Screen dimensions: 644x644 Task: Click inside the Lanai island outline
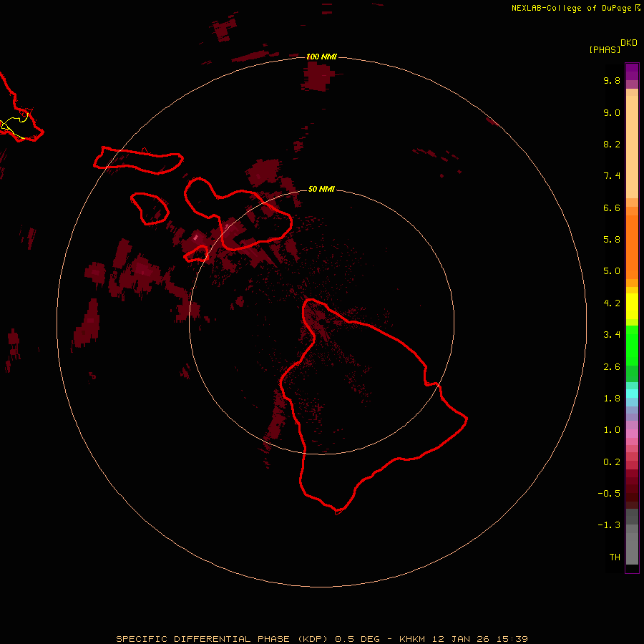pos(151,208)
